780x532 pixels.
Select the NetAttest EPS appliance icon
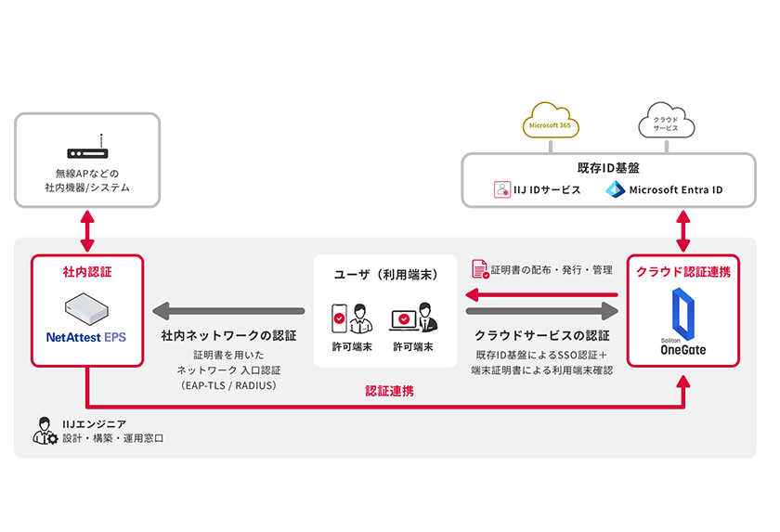(86, 308)
